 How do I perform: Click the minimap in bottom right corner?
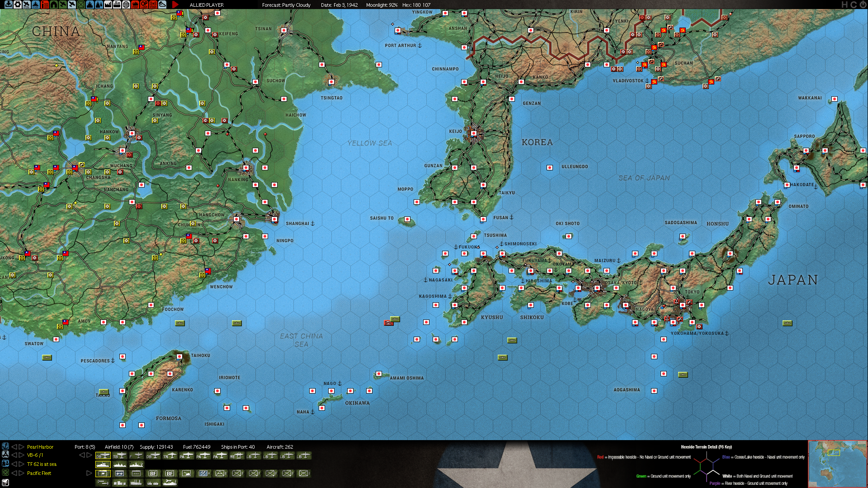[837, 464]
